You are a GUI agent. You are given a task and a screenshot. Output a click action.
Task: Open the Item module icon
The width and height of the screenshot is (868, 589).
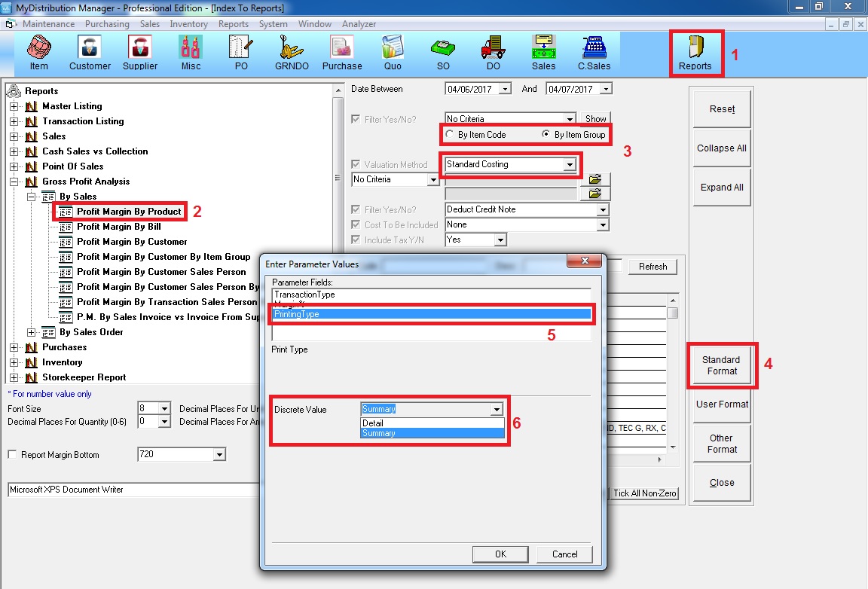[38, 51]
